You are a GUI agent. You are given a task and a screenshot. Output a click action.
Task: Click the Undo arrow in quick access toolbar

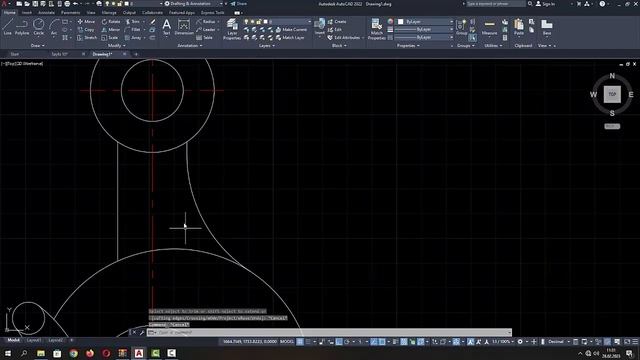click(75, 4)
